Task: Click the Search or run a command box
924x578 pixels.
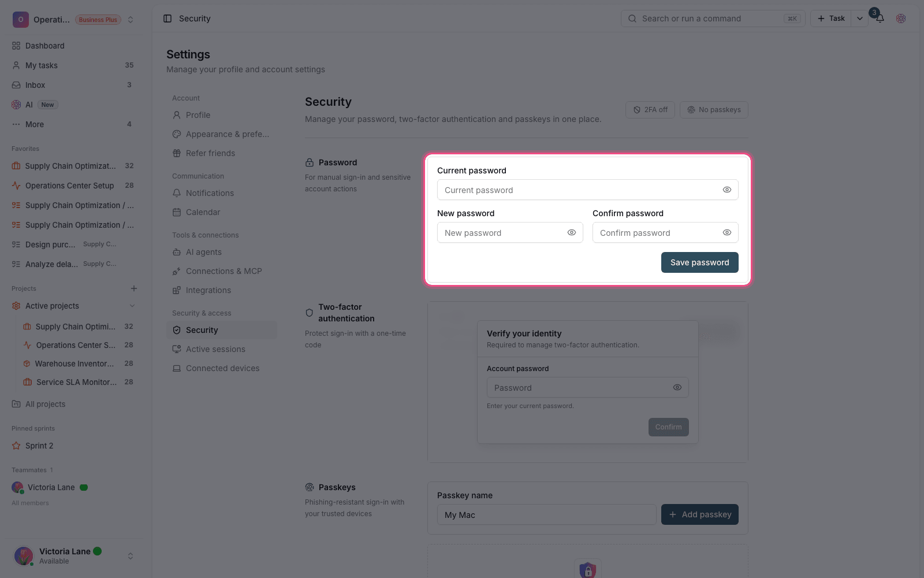Action: coord(713,18)
